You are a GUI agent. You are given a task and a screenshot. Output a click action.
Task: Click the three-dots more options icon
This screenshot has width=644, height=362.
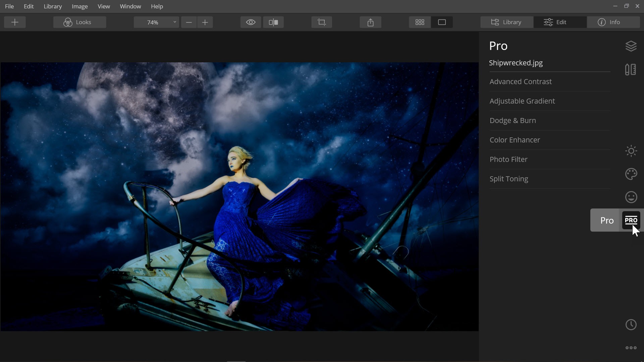[x=631, y=348]
